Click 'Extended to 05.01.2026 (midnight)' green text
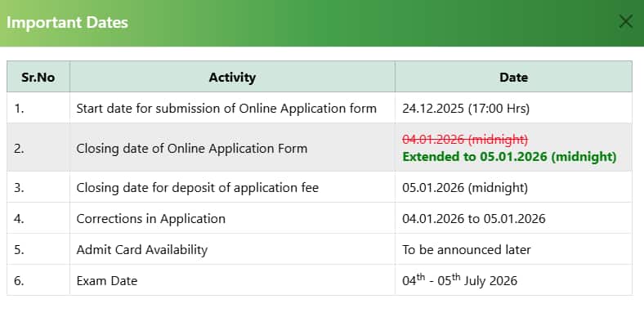Viewport: 644px width, 317px height. coord(509,157)
